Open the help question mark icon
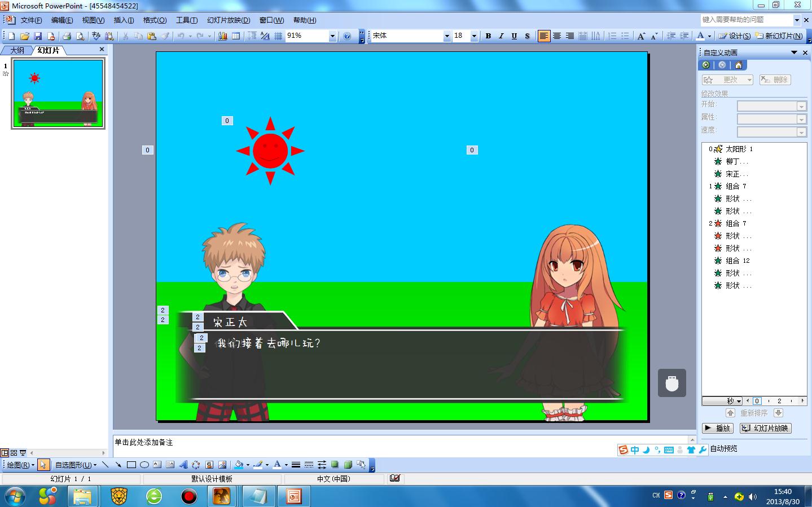812x507 pixels. click(x=347, y=36)
